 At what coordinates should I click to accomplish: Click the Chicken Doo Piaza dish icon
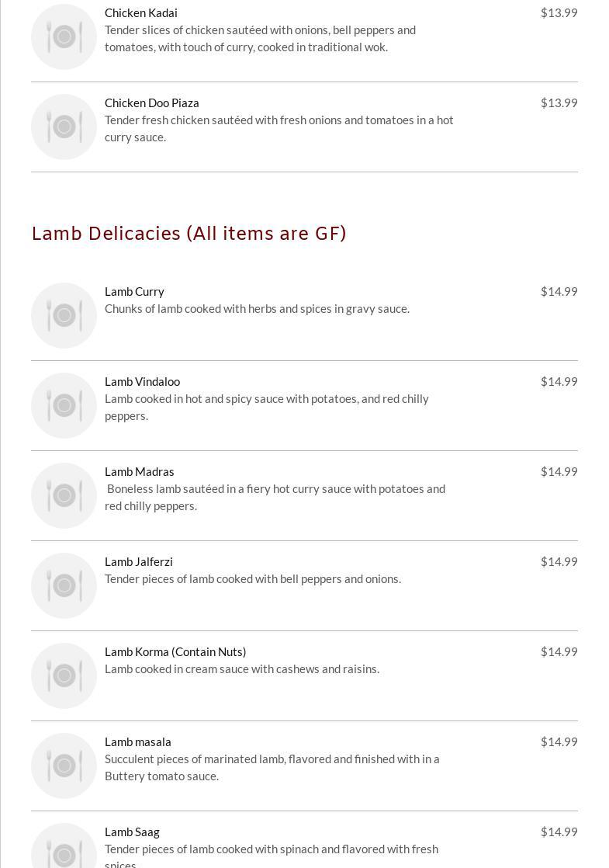(64, 127)
